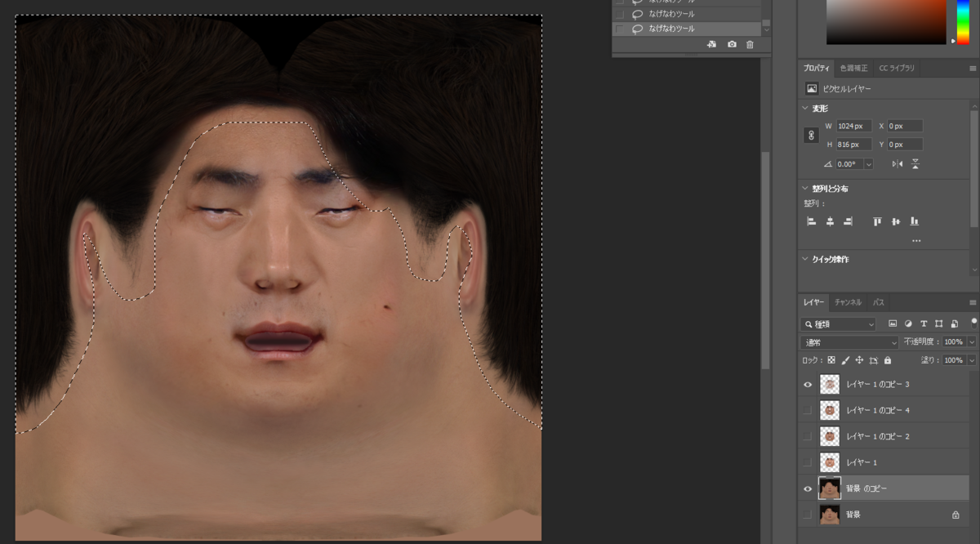Open the 種類 filter type dropdown
The image size is (980, 544).
pyautogui.click(x=839, y=324)
